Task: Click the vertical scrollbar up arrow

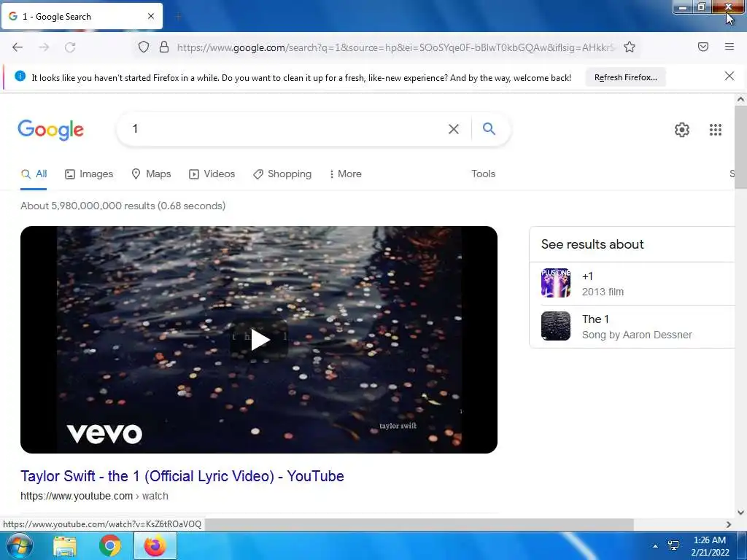Action: click(740, 99)
